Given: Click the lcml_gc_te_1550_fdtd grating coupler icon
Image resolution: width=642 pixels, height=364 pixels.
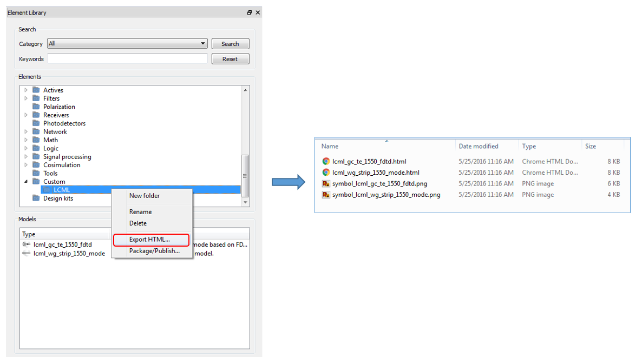Looking at the screenshot, I should click(26, 244).
